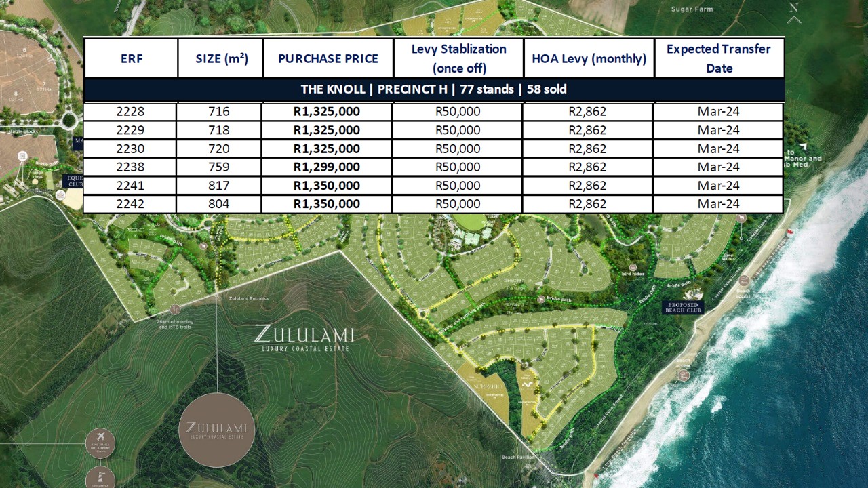
Task: Click the beach access icon below Beach Club
Action: pyautogui.click(x=684, y=375)
